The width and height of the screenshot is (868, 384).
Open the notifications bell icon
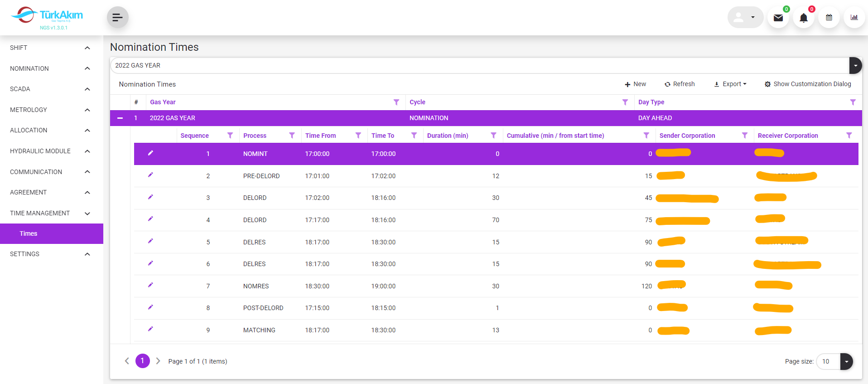[803, 18]
